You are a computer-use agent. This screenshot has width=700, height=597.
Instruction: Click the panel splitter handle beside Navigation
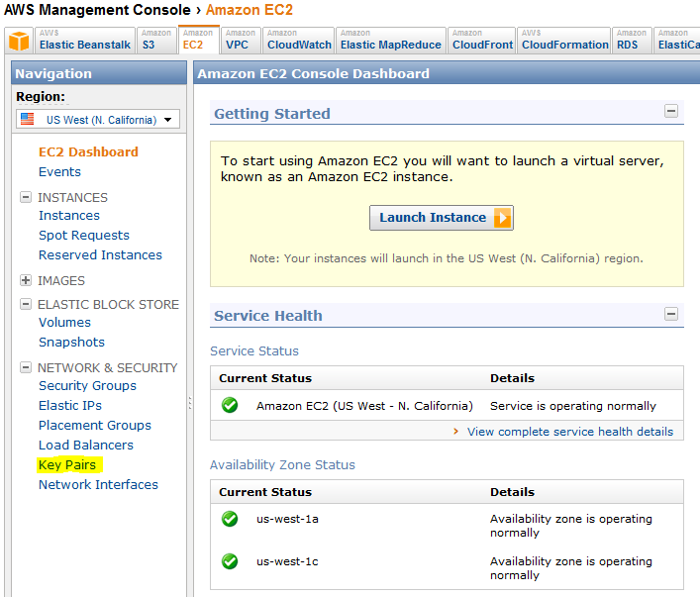point(190,403)
